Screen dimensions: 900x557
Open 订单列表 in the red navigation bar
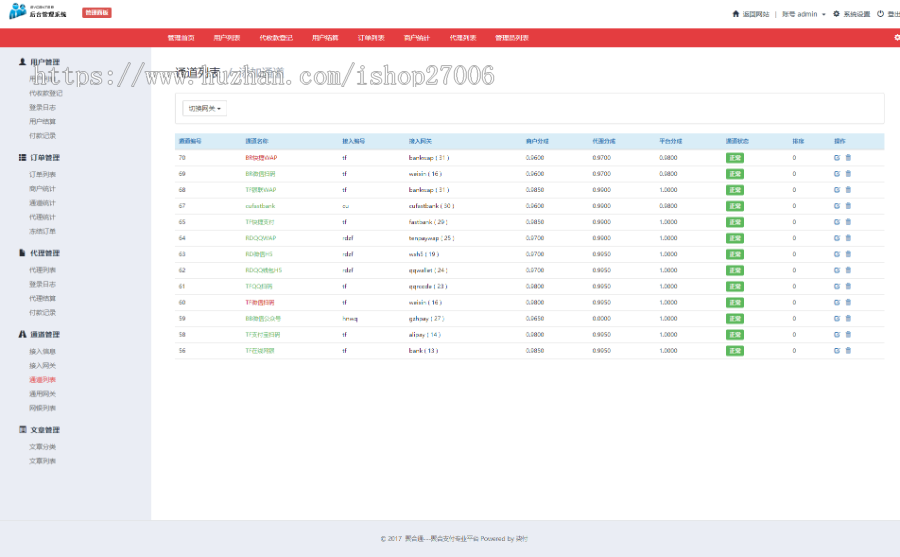tap(371, 38)
